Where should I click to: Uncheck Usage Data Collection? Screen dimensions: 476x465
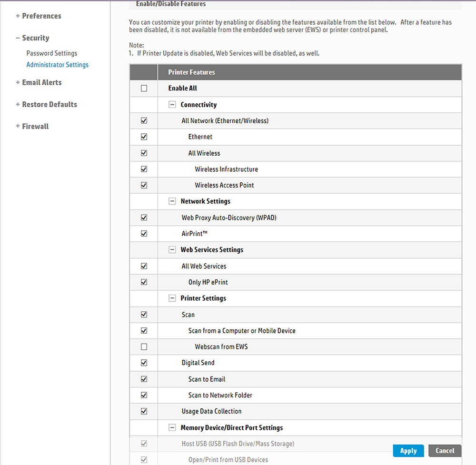[144, 412]
